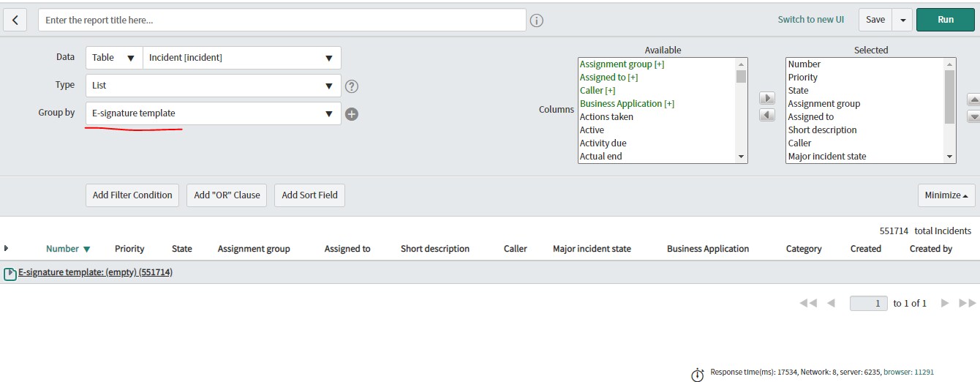Click the report title input field

click(282, 20)
